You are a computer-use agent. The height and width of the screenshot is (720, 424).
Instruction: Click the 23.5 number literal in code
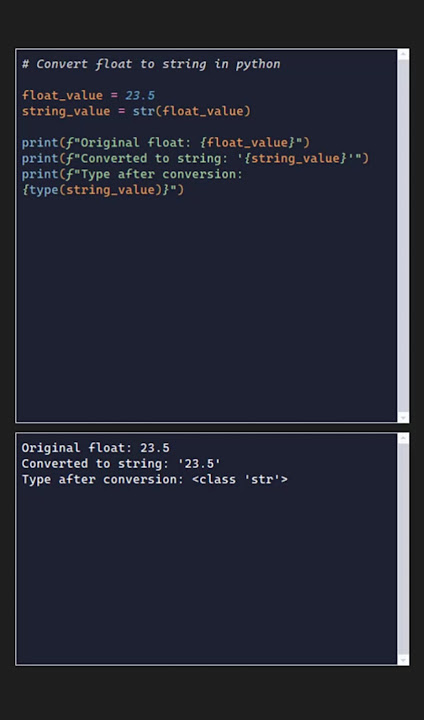point(140,96)
